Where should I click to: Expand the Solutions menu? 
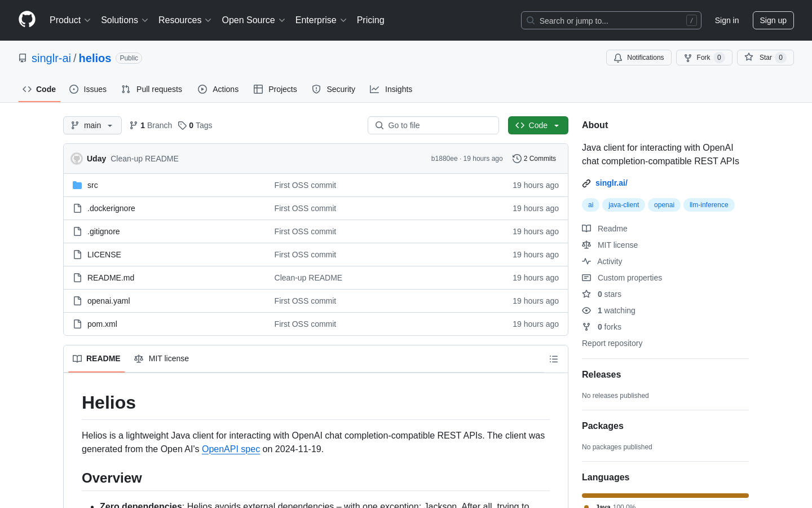coord(125,20)
